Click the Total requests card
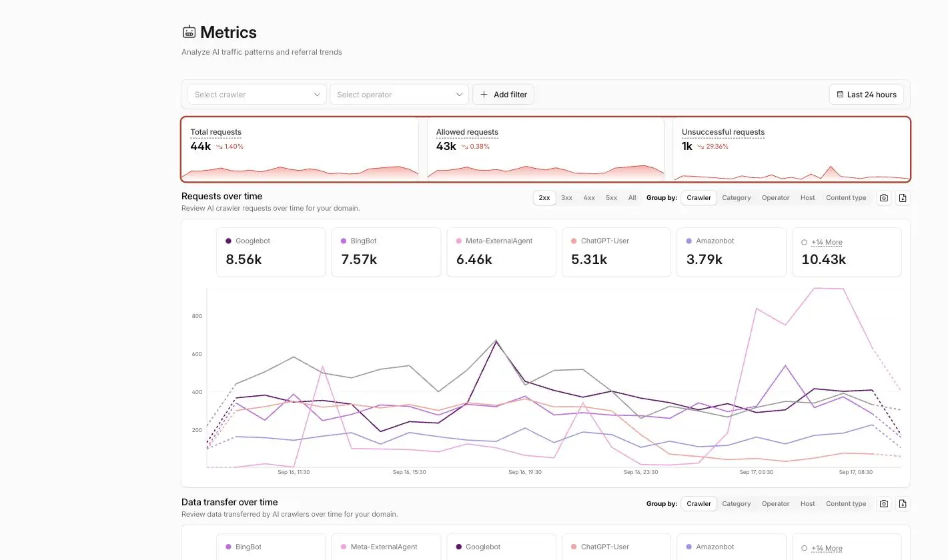Screen dimensions: 948x560 pos(300,149)
